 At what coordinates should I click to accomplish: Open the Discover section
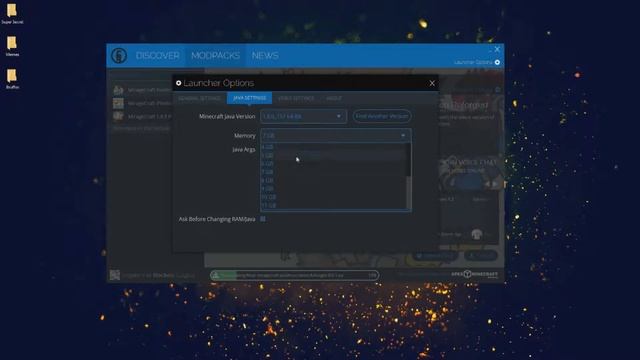(x=158, y=56)
